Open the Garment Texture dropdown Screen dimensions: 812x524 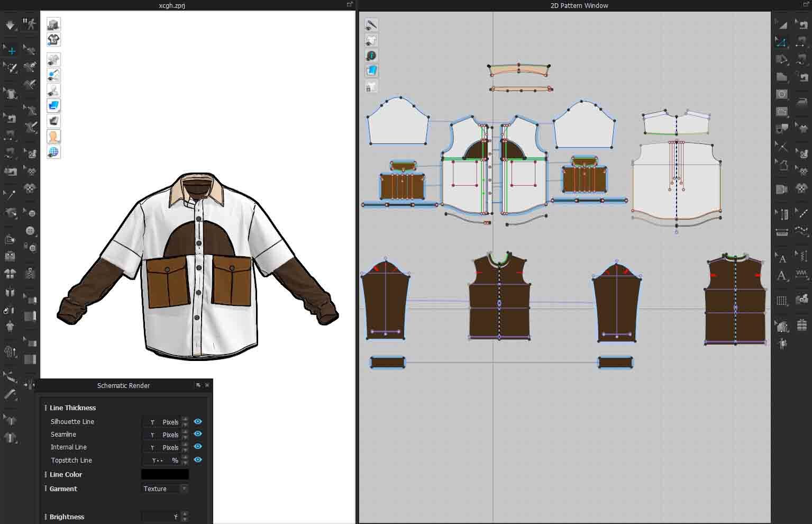(165, 489)
